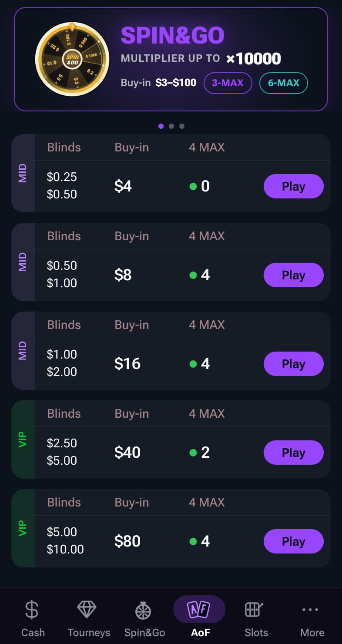This screenshot has height=644, width=342.
Task: Open Spin&Go wheel icon in bottom bar
Action: (x=143, y=610)
